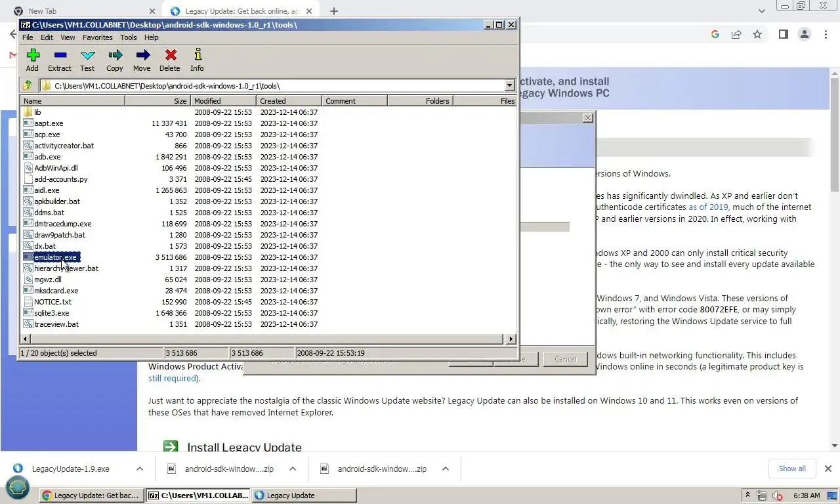This screenshot has height=504, width=840.
Task: Open Chrome tab search dropdown
Action: (x=761, y=11)
